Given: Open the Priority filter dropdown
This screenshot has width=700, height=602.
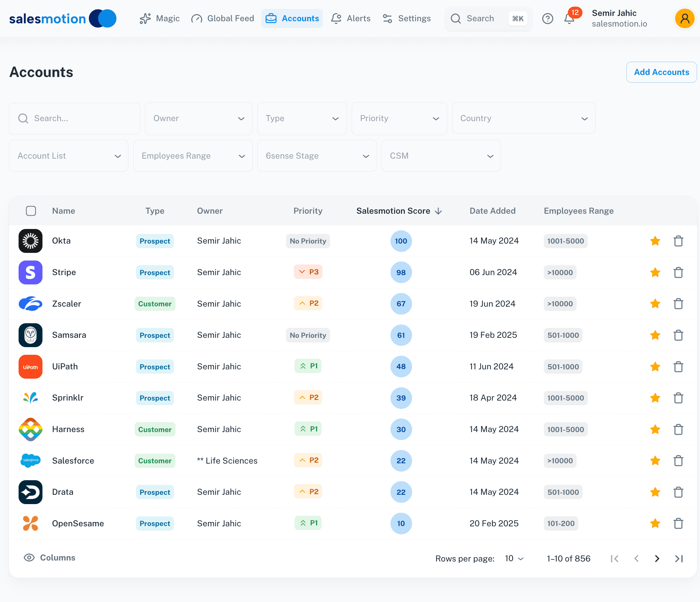Looking at the screenshot, I should click(x=399, y=118).
